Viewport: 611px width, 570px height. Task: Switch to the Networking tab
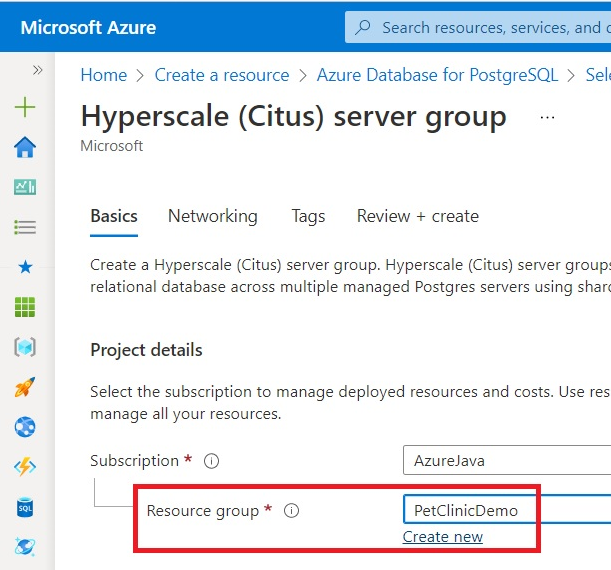pos(213,216)
